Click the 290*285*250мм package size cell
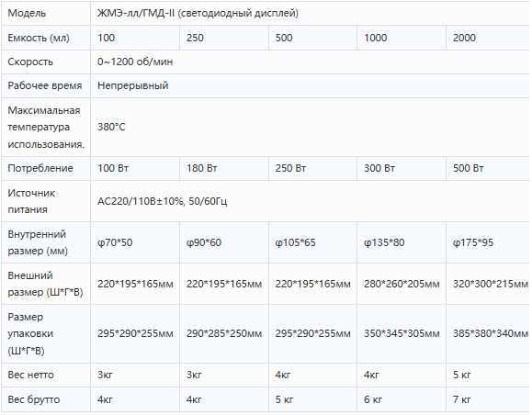This screenshot has height=415, width=532. (x=224, y=333)
